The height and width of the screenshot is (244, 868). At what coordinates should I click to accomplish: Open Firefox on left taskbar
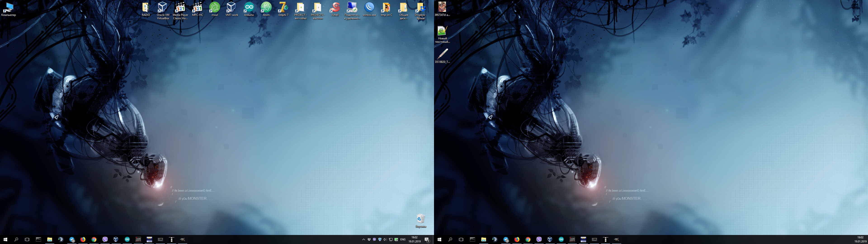(x=83, y=239)
